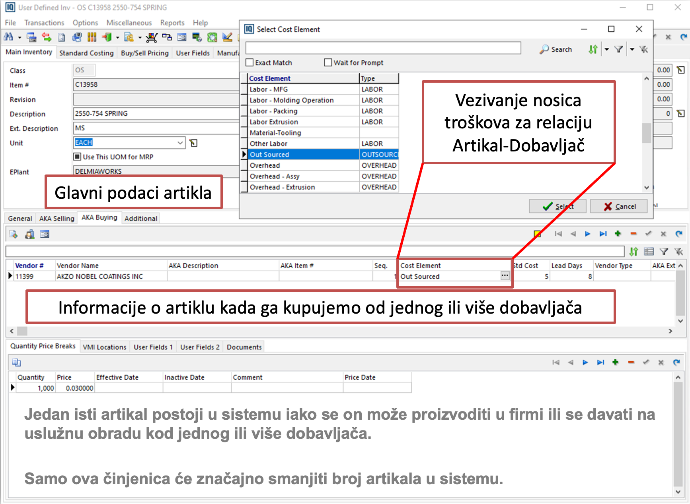Go to next vendor record with blue arrow

tap(587, 233)
